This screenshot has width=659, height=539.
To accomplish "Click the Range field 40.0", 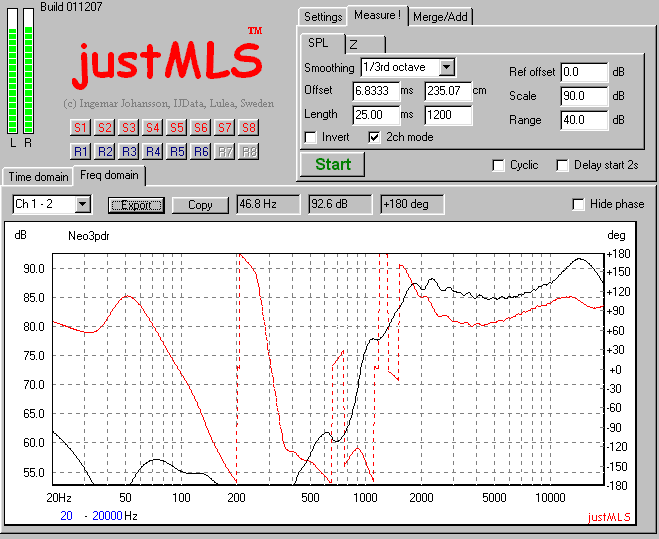I will pos(584,120).
